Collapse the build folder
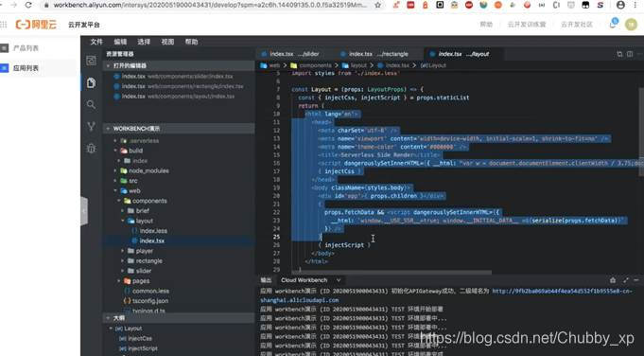Screen dimensions: 644x356 [135, 151]
